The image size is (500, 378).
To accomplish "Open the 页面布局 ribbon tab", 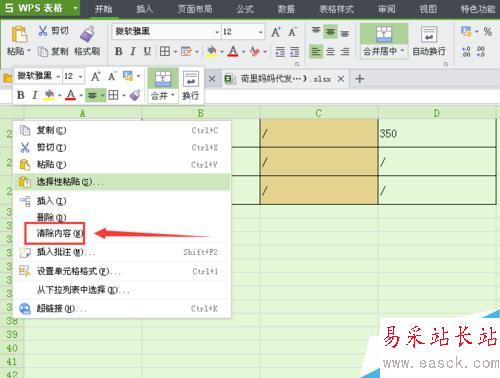I will 195,9.
